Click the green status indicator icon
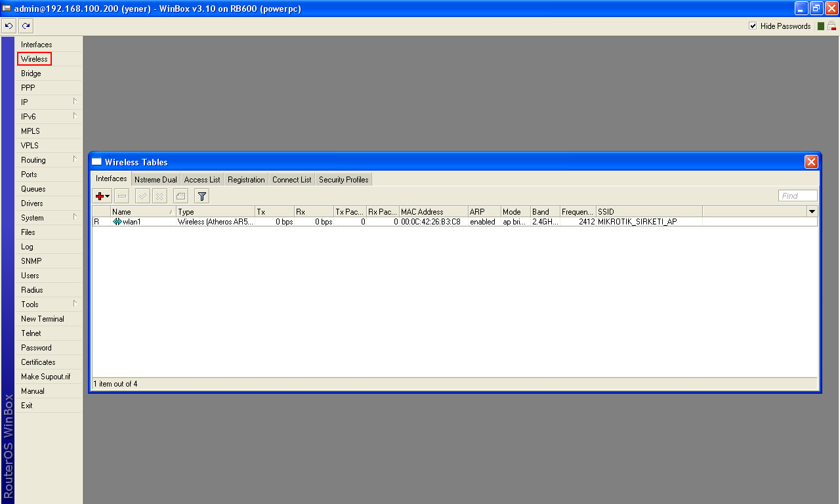 tap(821, 26)
